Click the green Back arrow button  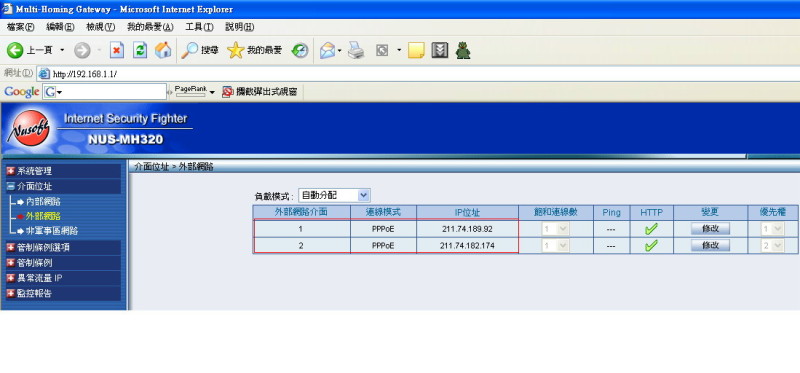tap(15, 50)
